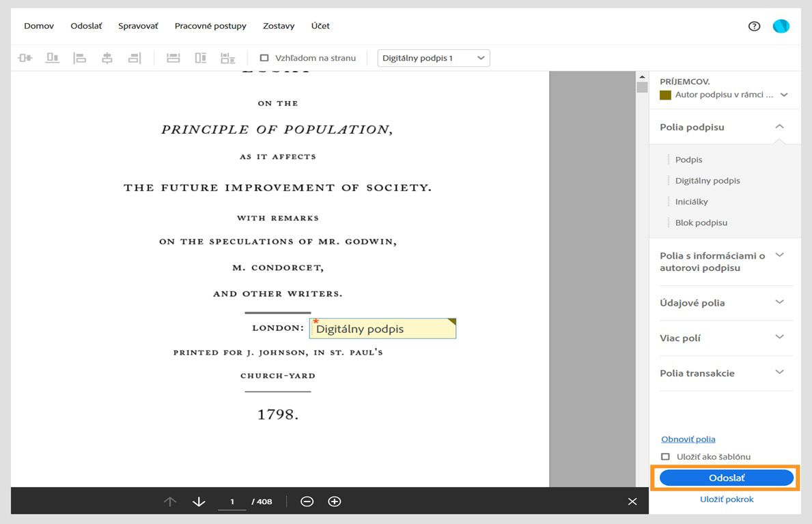Screen dimensions: 812x524
Task: Open the Digitálny podpis 1 dropdown
Action: tap(434, 58)
